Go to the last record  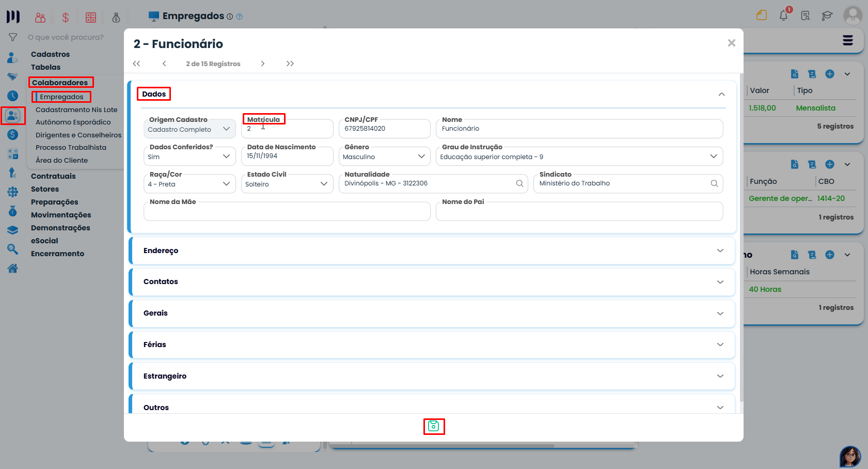point(290,64)
